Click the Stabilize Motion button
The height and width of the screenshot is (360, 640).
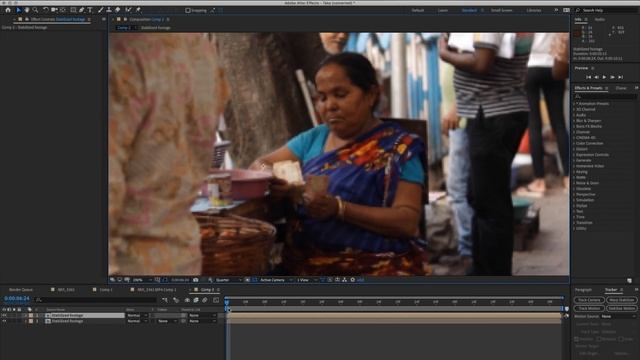(x=621, y=309)
